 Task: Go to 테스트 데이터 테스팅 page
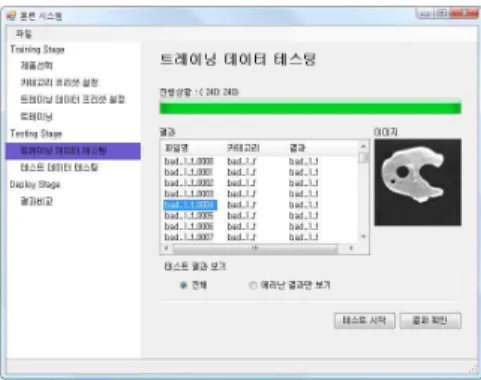(59, 167)
